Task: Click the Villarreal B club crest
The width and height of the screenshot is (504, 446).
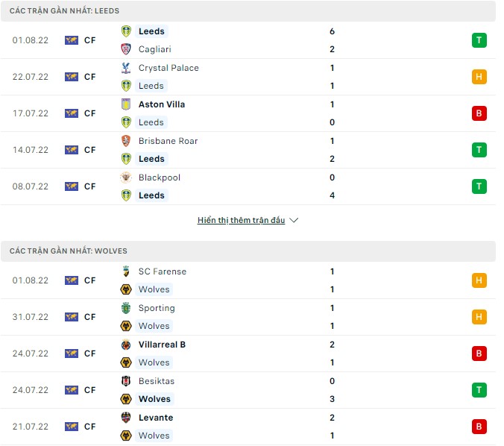Action: 126,345
